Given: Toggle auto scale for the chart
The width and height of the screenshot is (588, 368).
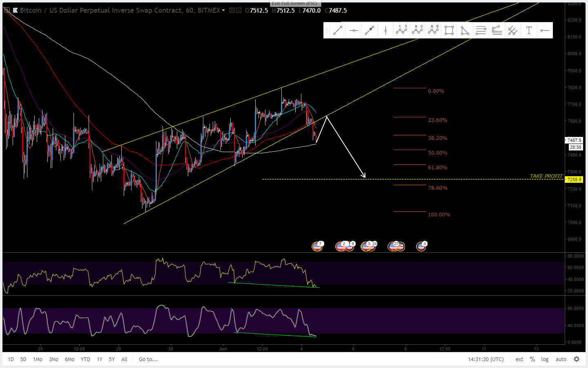Looking at the screenshot, I should [561, 359].
